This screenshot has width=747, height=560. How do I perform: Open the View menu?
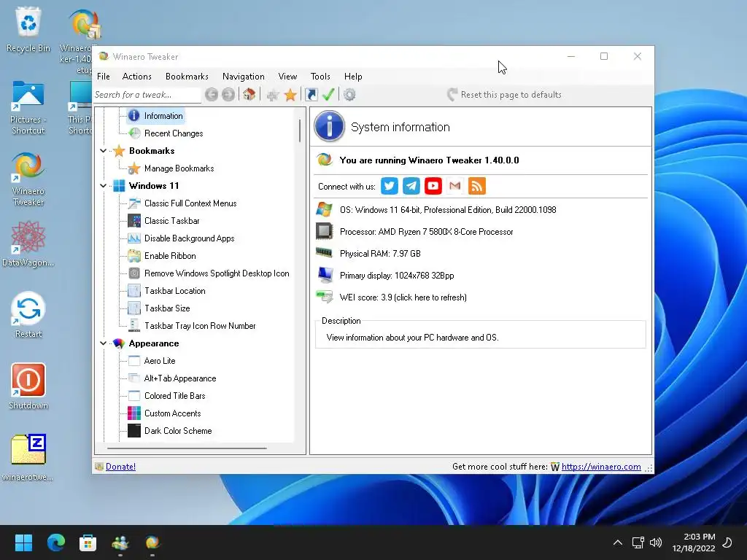(287, 76)
